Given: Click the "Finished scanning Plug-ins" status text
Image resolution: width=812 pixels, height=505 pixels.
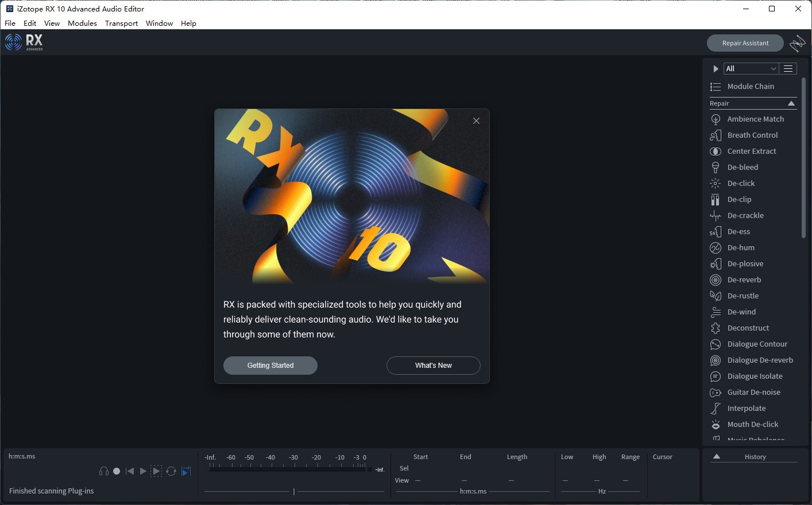Looking at the screenshot, I should click(x=52, y=491).
